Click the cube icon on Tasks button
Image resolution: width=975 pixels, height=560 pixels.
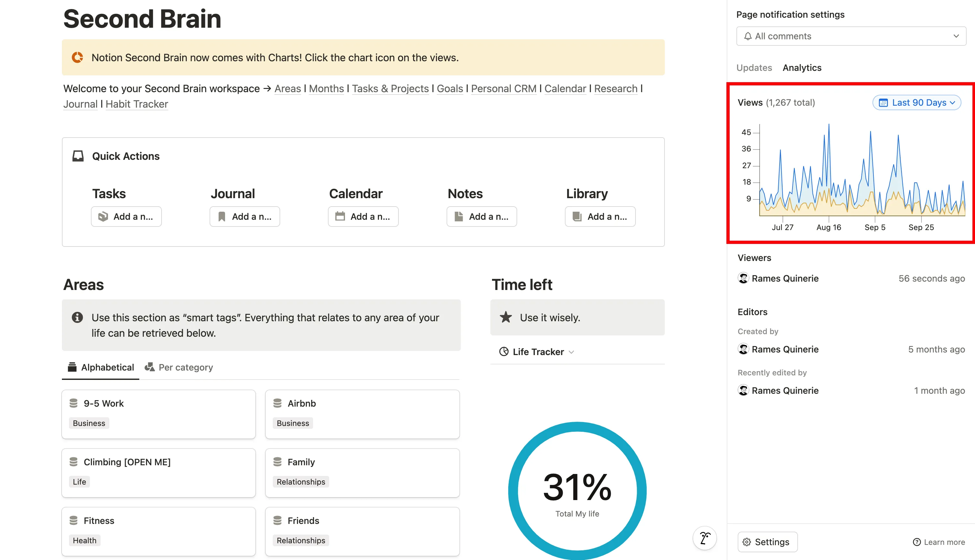(103, 217)
